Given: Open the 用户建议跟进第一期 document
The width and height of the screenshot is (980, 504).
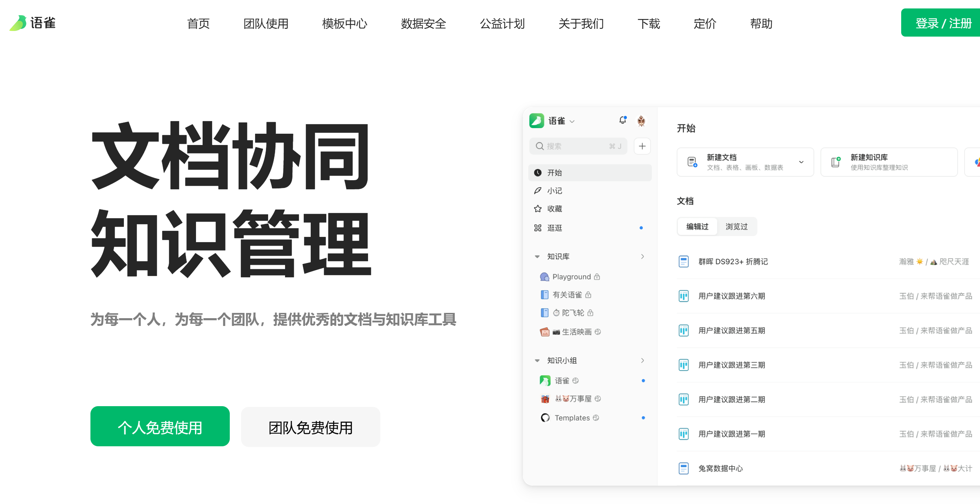Looking at the screenshot, I should pos(731,434).
